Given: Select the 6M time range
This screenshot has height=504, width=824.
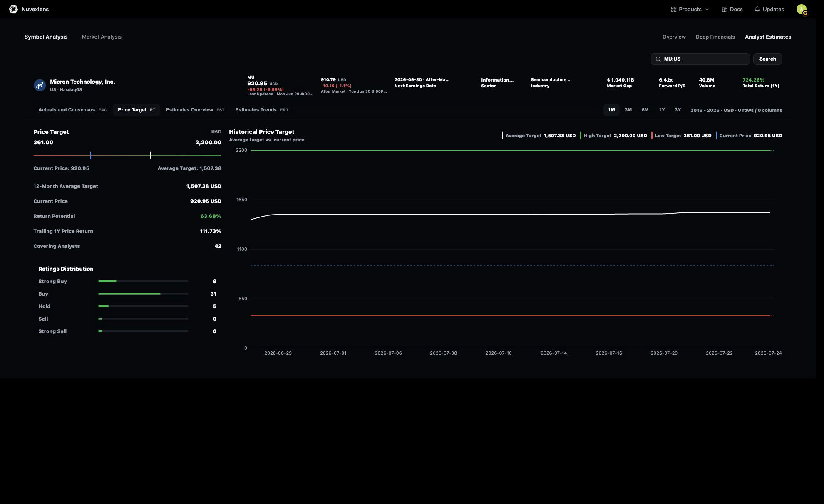Looking at the screenshot, I should 645,110.
